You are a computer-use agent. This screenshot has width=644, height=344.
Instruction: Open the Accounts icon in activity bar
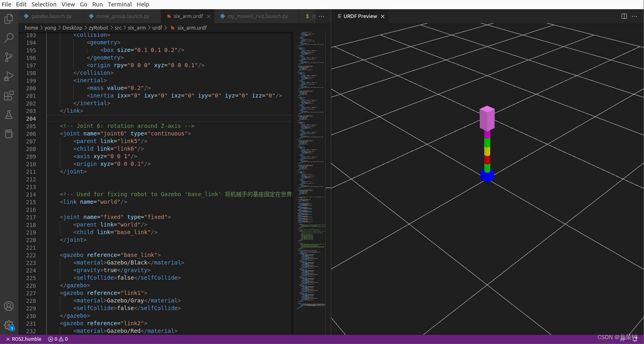click(x=9, y=306)
